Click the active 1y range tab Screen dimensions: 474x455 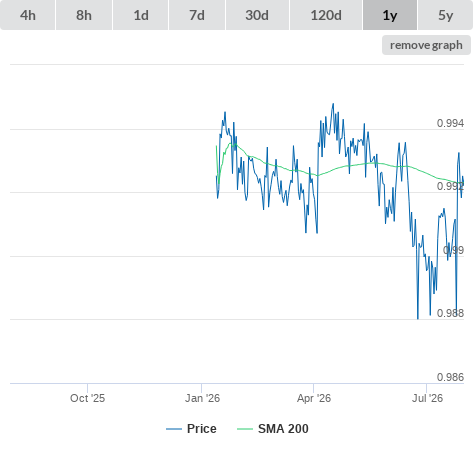(x=390, y=15)
